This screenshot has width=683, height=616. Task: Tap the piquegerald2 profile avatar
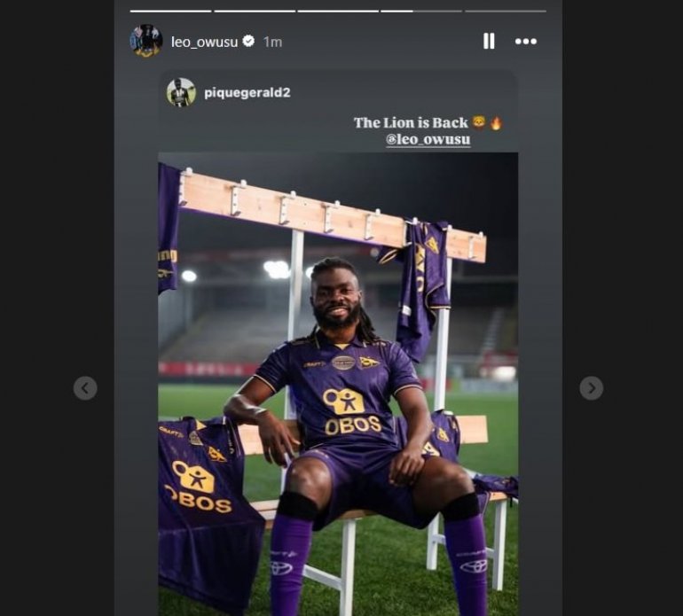pyautogui.click(x=181, y=92)
